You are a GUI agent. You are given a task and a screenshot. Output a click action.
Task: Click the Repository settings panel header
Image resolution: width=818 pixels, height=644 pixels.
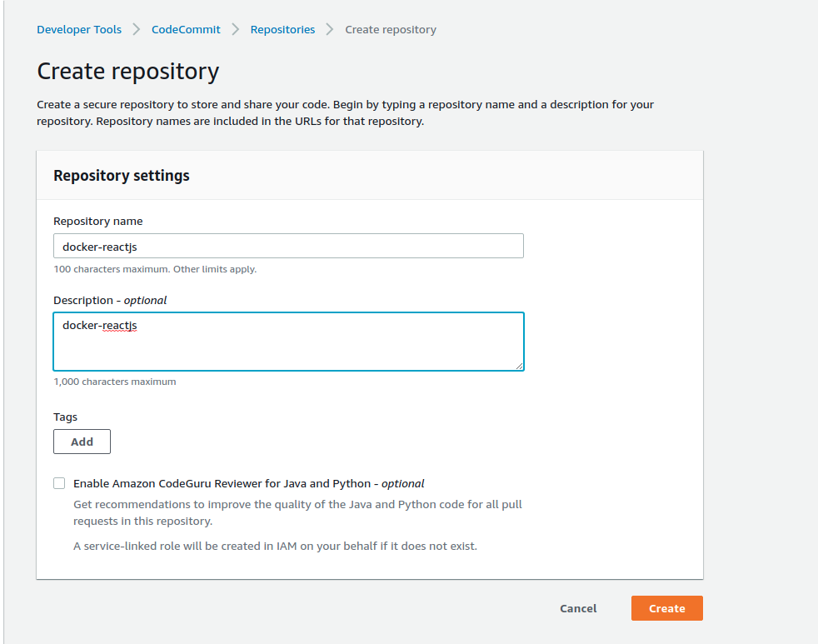click(122, 176)
